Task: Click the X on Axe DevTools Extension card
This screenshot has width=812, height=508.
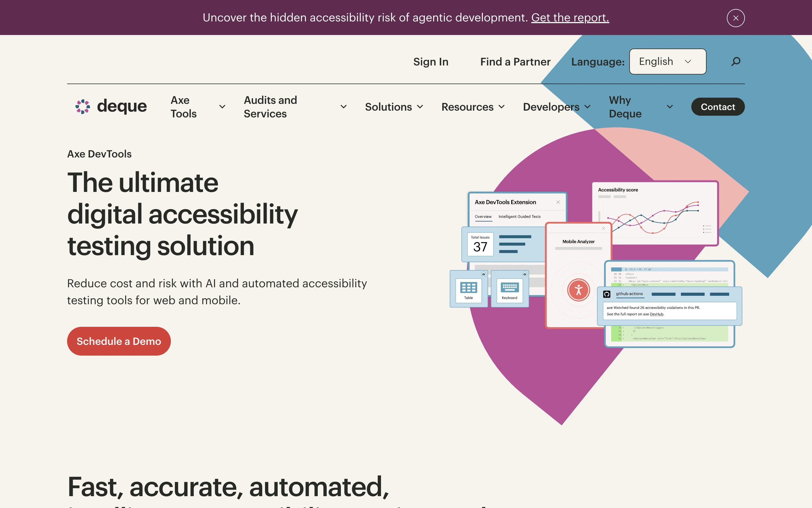Action: (x=558, y=202)
